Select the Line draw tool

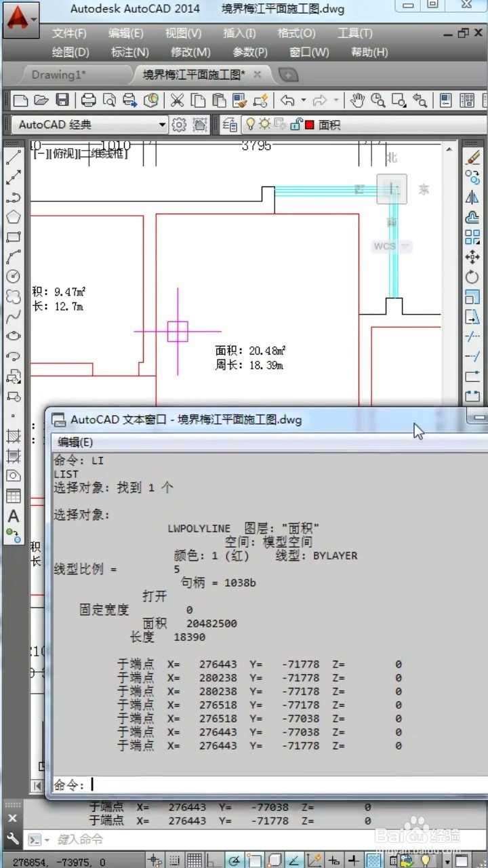click(13, 159)
